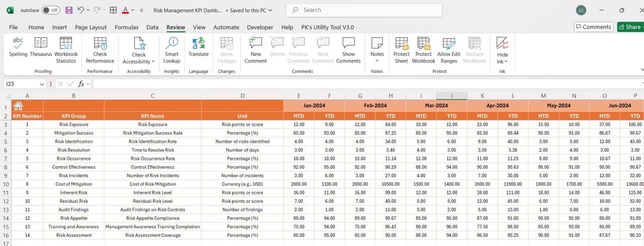This screenshot has height=246, width=644.
Task: Select the row 10 header
Action: click(6, 184)
